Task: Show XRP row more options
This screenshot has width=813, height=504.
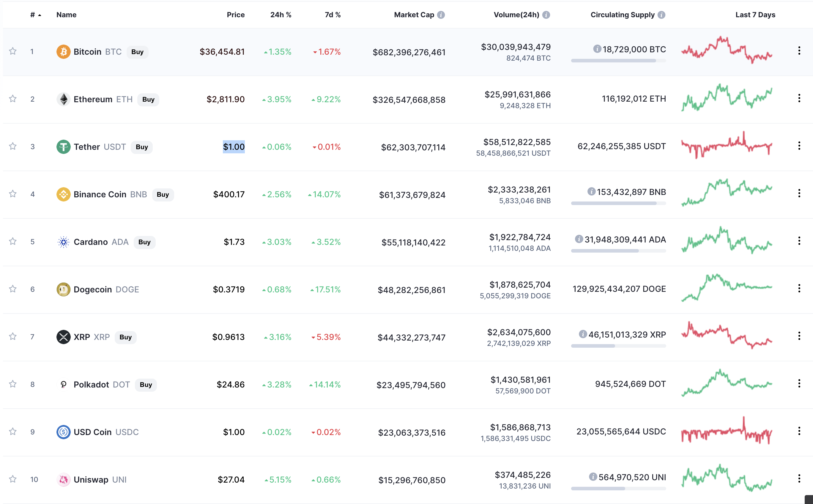Action: [799, 336]
